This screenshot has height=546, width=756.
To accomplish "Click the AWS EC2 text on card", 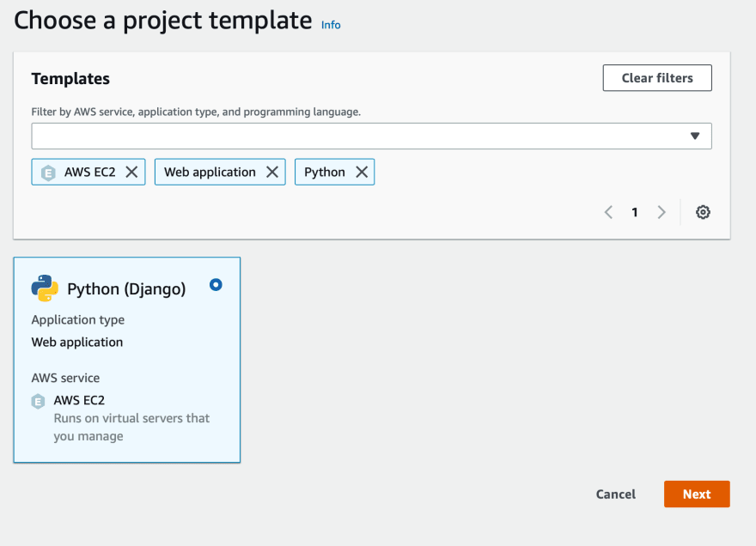I will 79,400.
